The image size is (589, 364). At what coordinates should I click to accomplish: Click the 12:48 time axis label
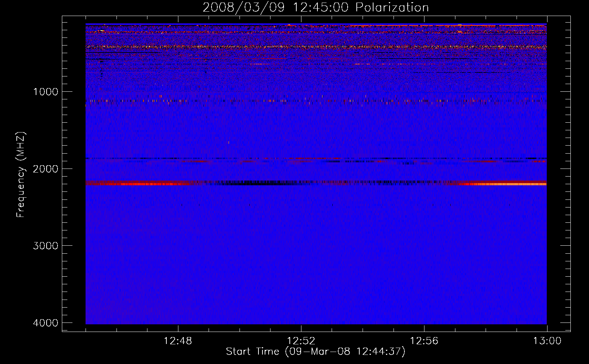[178, 341]
